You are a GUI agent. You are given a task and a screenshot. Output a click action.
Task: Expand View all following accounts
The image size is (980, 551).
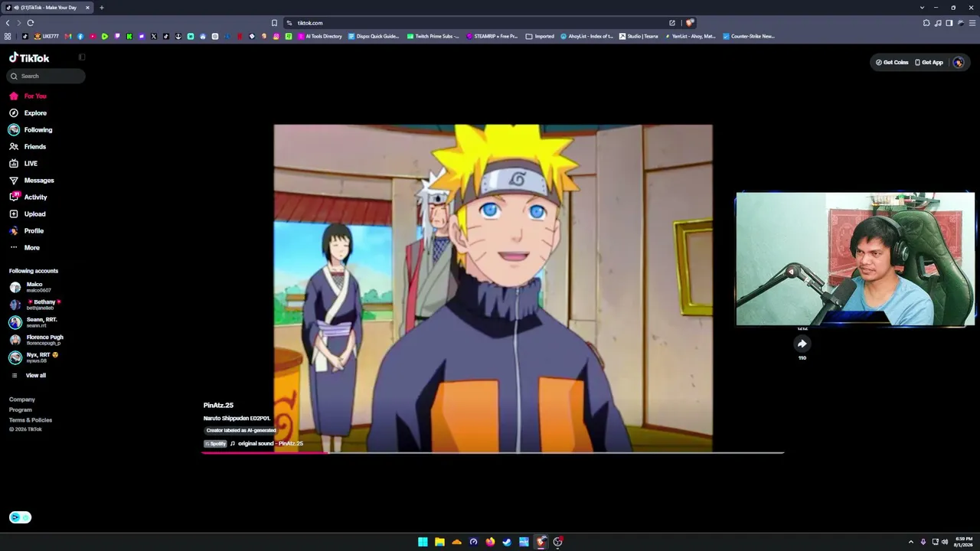28,375
